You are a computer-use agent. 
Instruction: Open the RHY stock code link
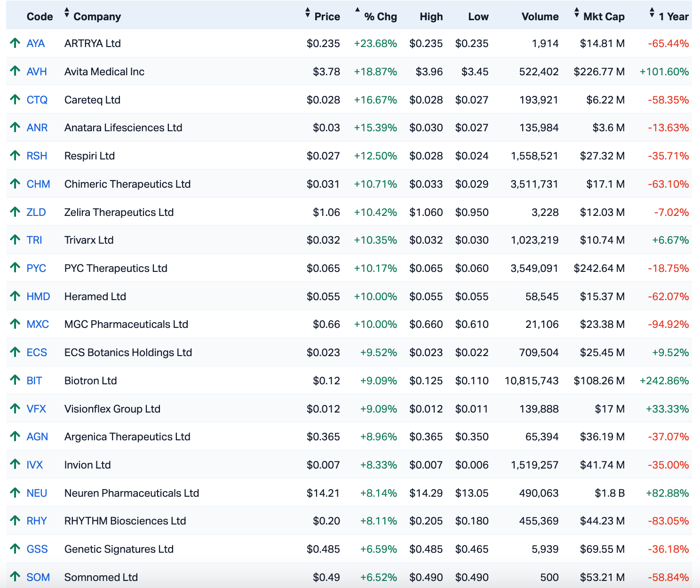(37, 521)
